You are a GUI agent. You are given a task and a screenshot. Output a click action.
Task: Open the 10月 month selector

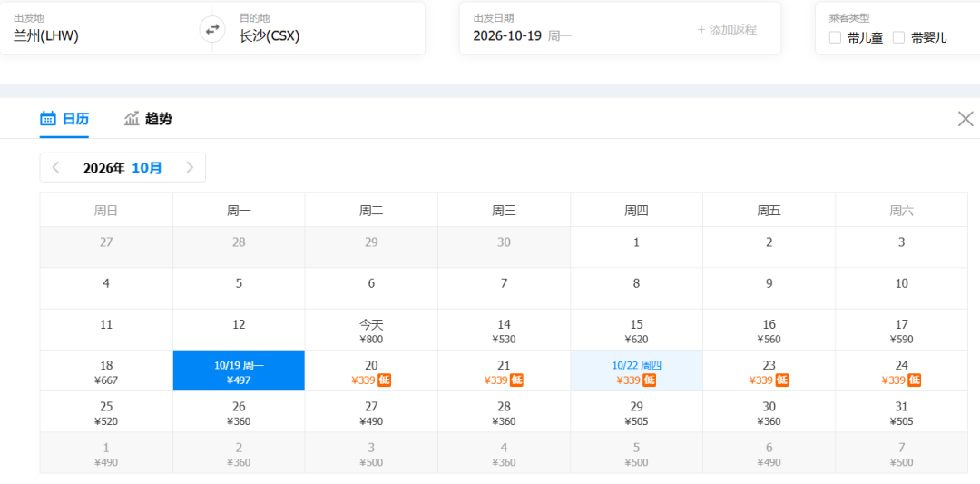click(147, 168)
